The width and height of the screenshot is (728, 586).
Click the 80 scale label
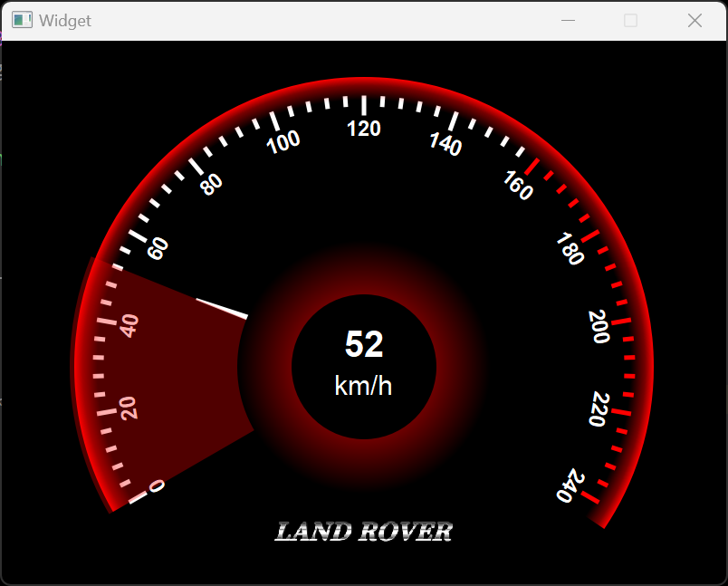point(211,185)
